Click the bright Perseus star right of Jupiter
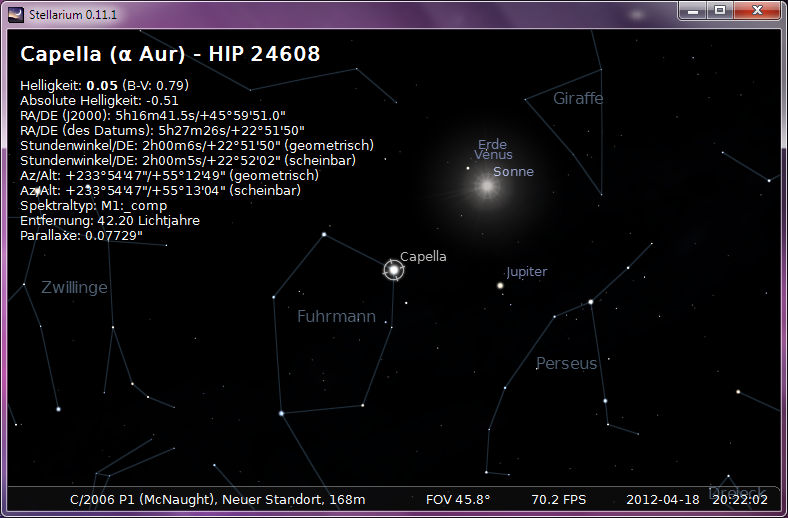The width and height of the screenshot is (788, 518). (x=591, y=301)
